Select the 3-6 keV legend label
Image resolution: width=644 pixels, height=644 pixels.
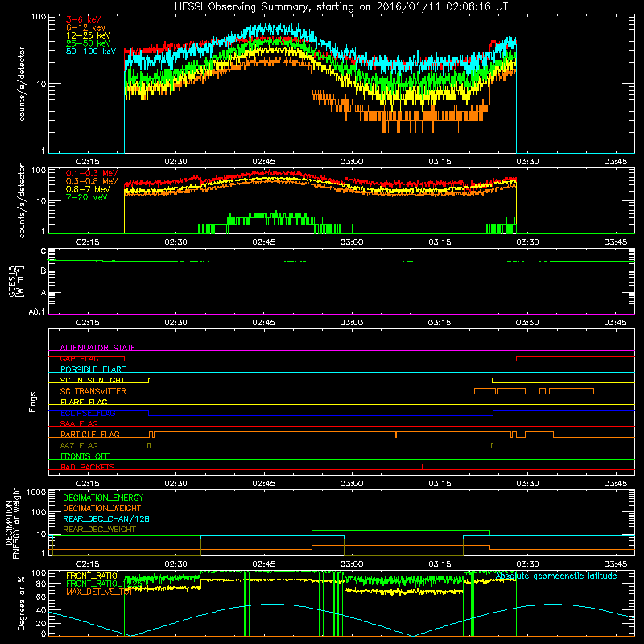[84, 19]
